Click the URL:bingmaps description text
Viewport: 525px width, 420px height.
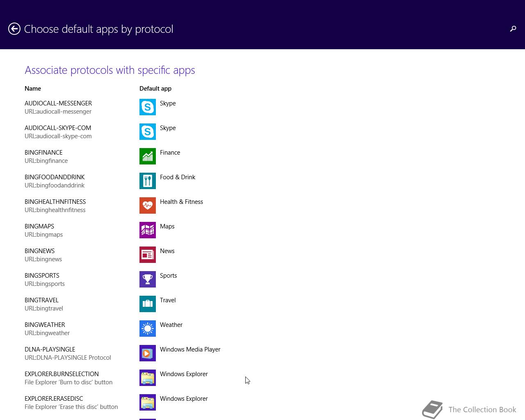click(43, 235)
